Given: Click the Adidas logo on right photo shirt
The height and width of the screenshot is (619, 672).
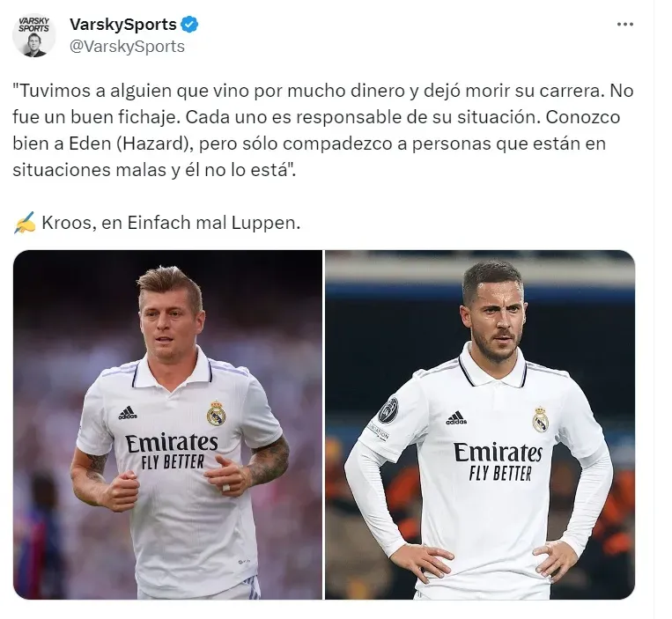Looking at the screenshot, I should pyautogui.click(x=456, y=418).
